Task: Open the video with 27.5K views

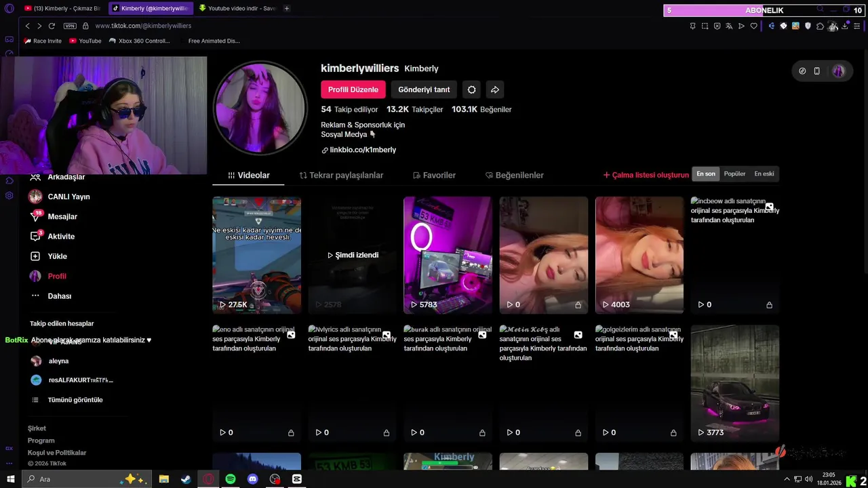Action: [x=256, y=255]
